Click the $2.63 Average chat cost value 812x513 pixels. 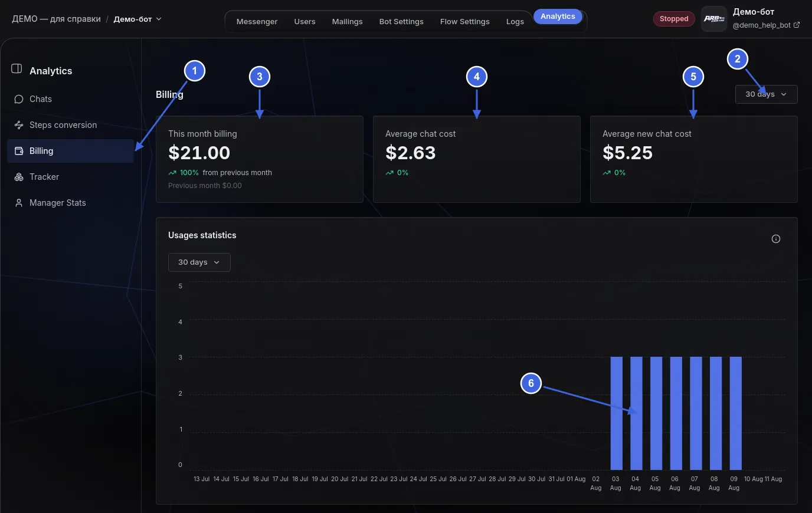pyautogui.click(x=410, y=153)
